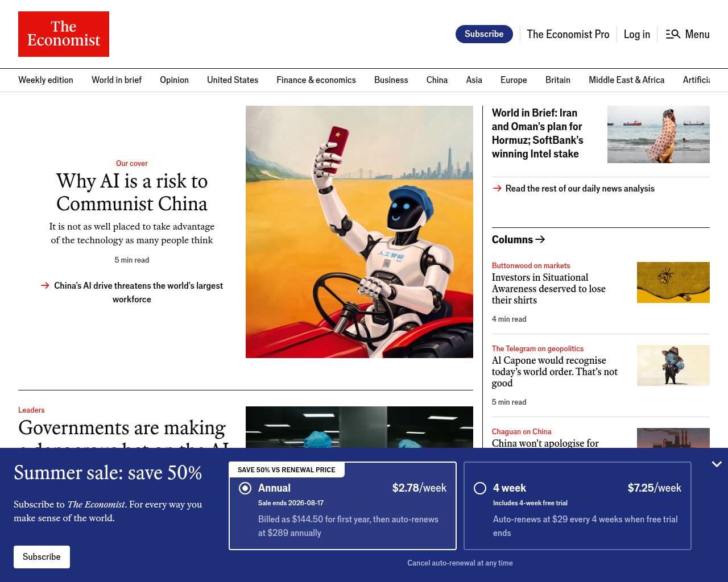The height and width of the screenshot is (582, 728).
Task: Click 'Cancel auto-renewal at any time' text
Action: pos(460,563)
